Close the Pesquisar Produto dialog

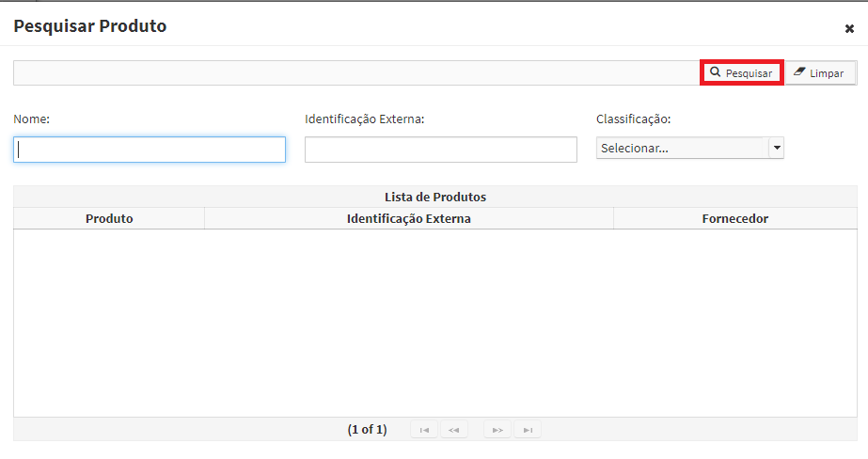pyautogui.click(x=849, y=29)
